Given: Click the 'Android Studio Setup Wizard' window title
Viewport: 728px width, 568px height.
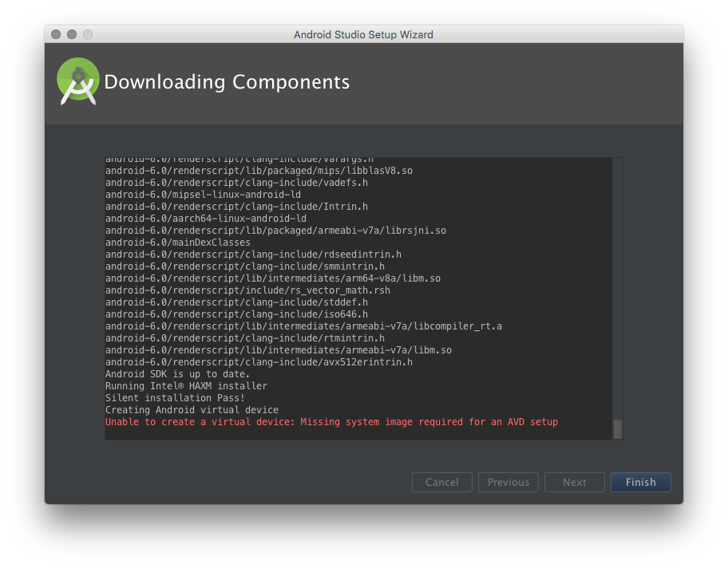Looking at the screenshot, I should (363, 35).
